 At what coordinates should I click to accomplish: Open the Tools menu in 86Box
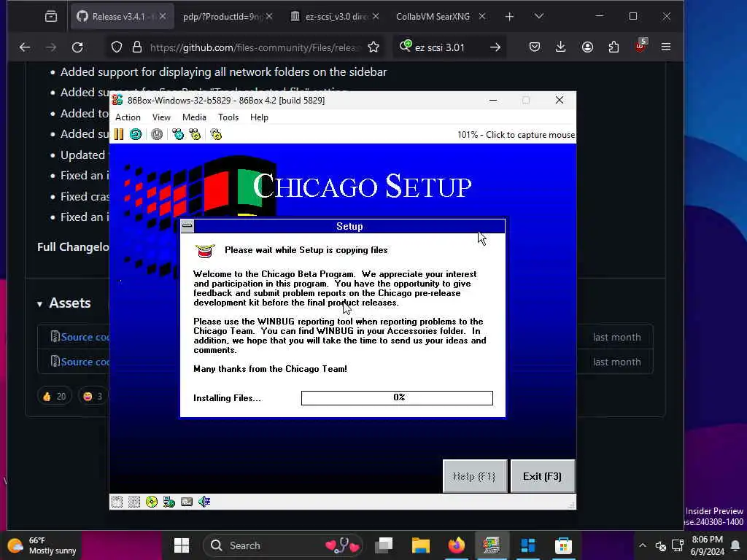tap(228, 117)
